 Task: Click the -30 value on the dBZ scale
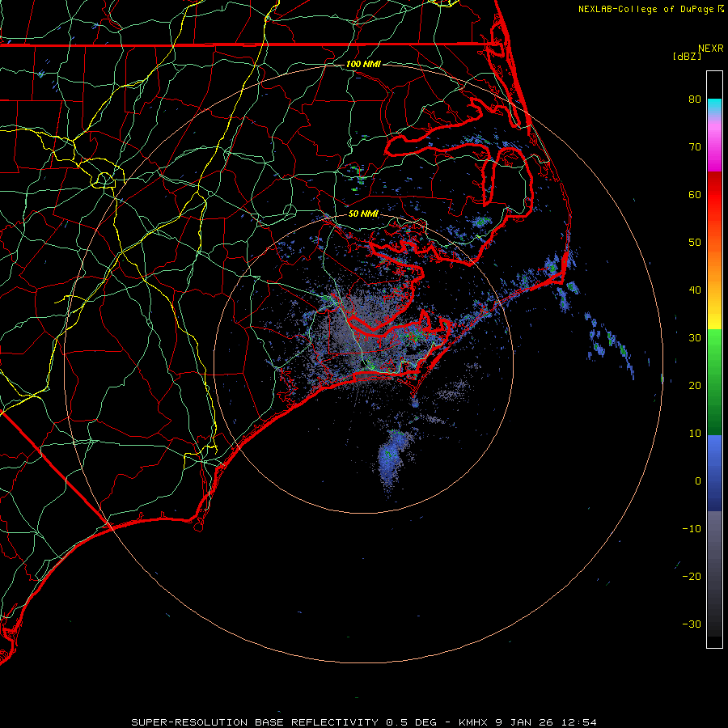click(692, 624)
